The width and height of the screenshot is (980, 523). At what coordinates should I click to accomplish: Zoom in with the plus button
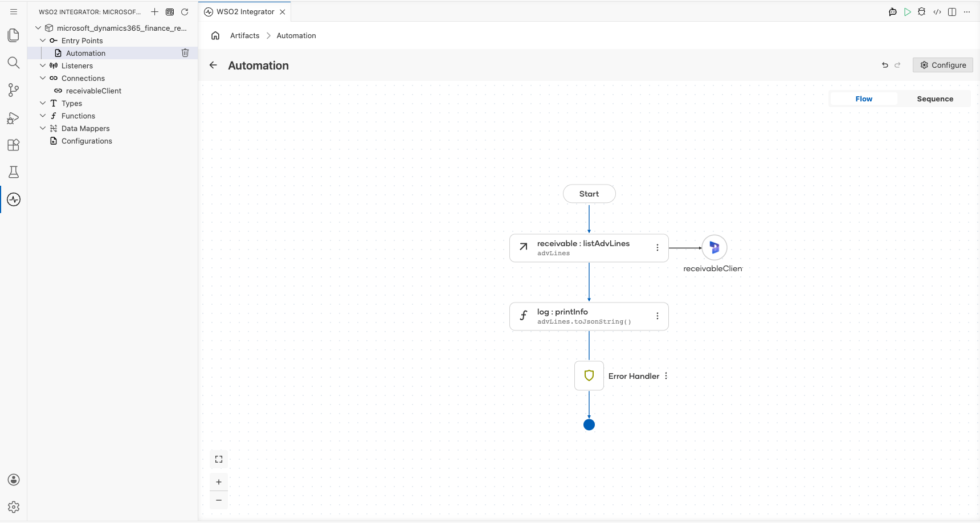click(x=219, y=482)
